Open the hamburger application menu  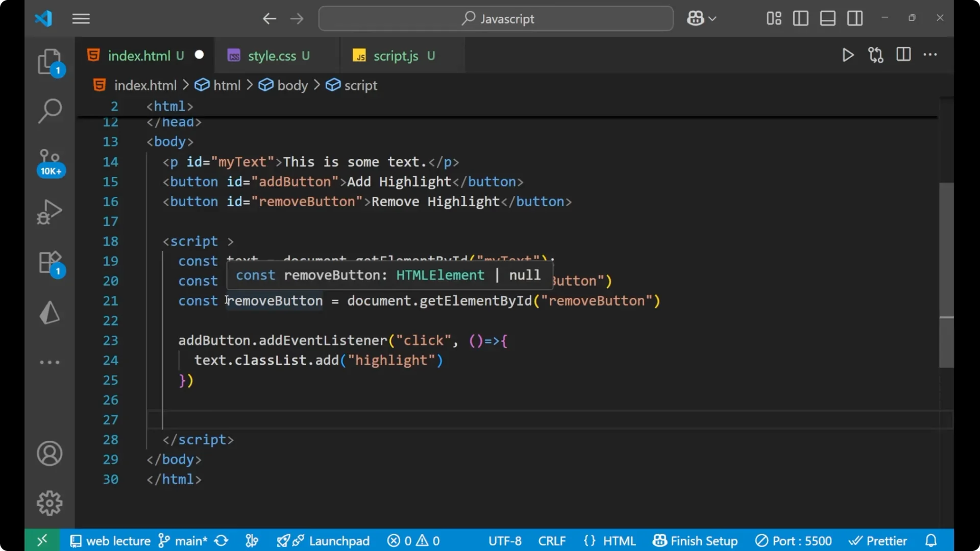click(x=81, y=19)
